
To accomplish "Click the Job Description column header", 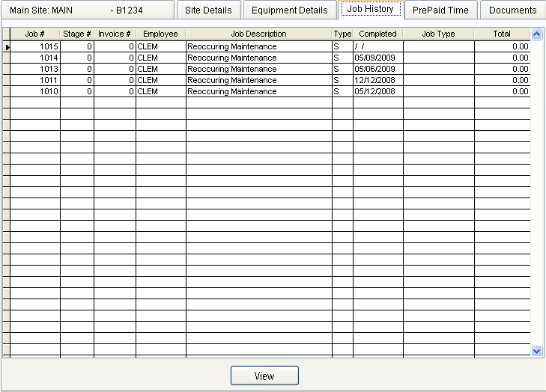I will 258,34.
